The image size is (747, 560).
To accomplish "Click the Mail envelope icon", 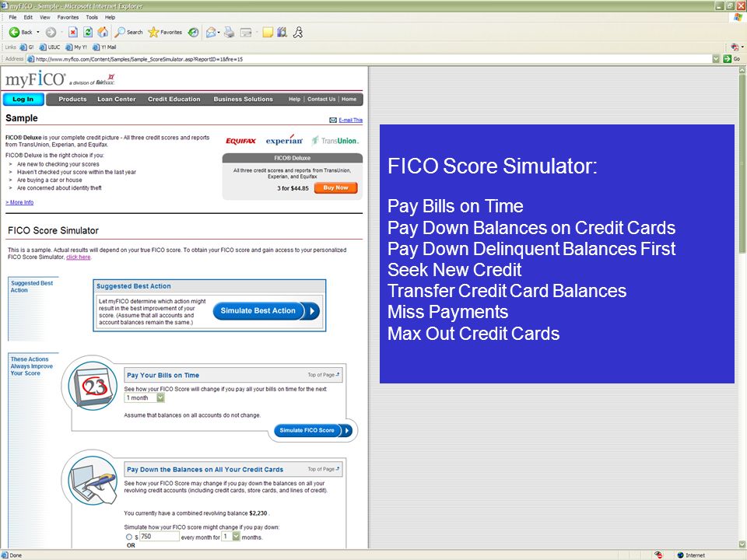I will [x=210, y=33].
